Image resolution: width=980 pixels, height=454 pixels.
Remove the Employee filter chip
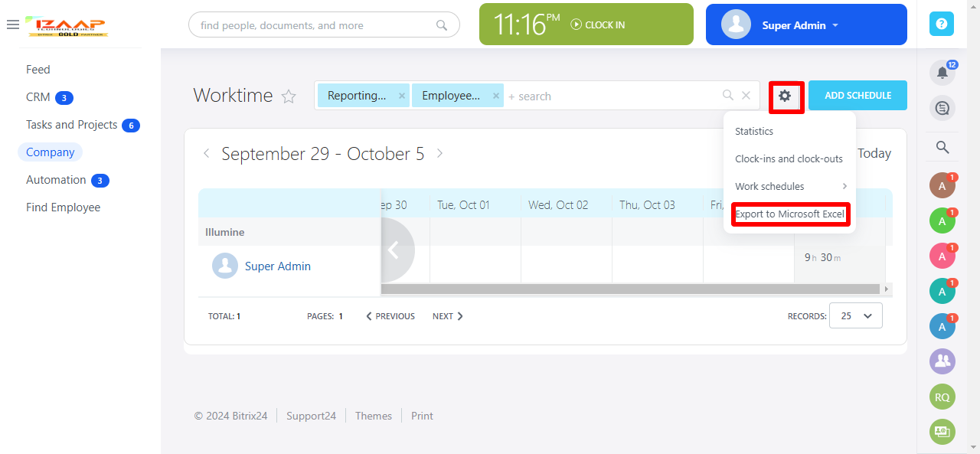[x=495, y=96]
